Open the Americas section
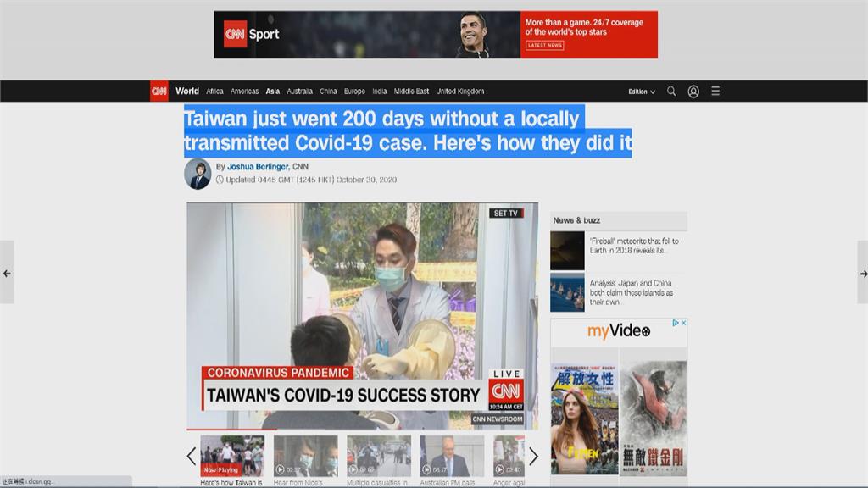The height and width of the screenshot is (488, 868). (x=245, y=91)
